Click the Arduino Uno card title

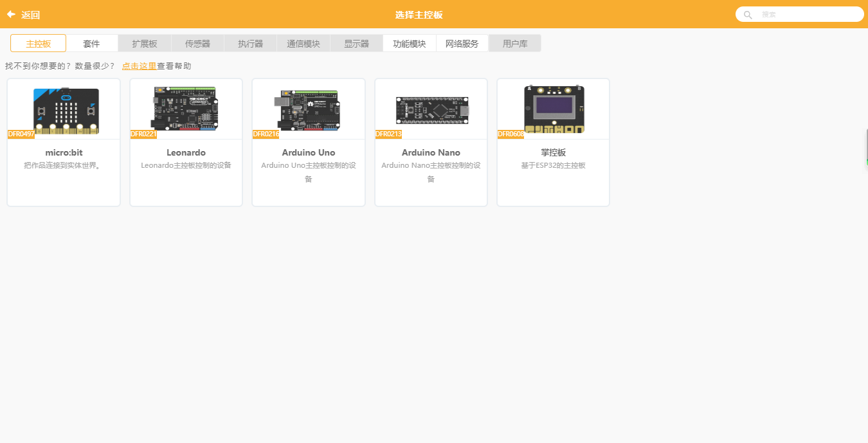pyautogui.click(x=309, y=152)
